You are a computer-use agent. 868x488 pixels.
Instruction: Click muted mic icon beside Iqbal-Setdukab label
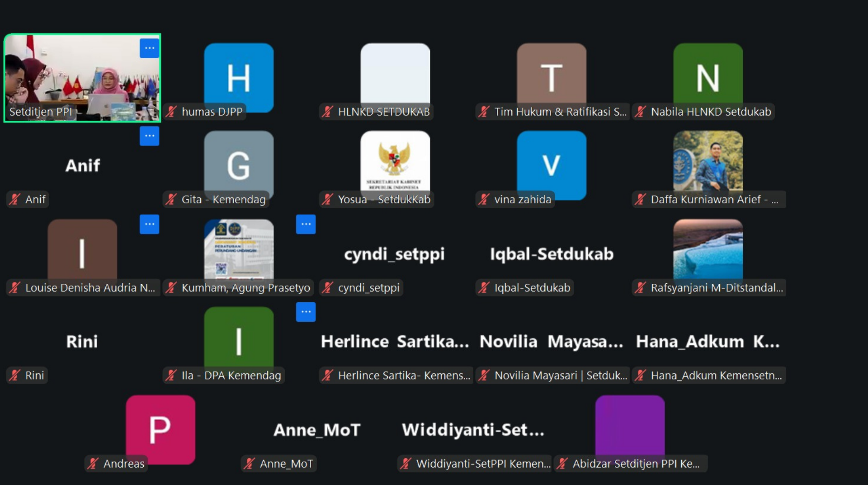click(x=484, y=287)
